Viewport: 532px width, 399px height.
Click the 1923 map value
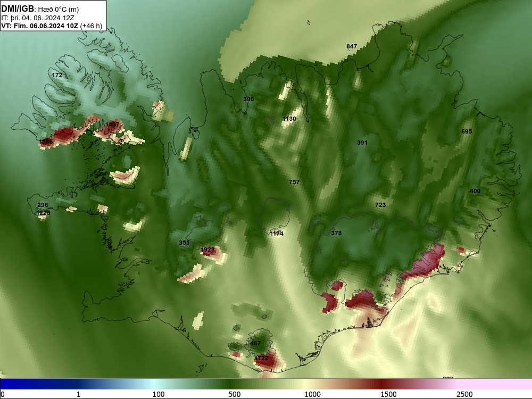[207, 250]
